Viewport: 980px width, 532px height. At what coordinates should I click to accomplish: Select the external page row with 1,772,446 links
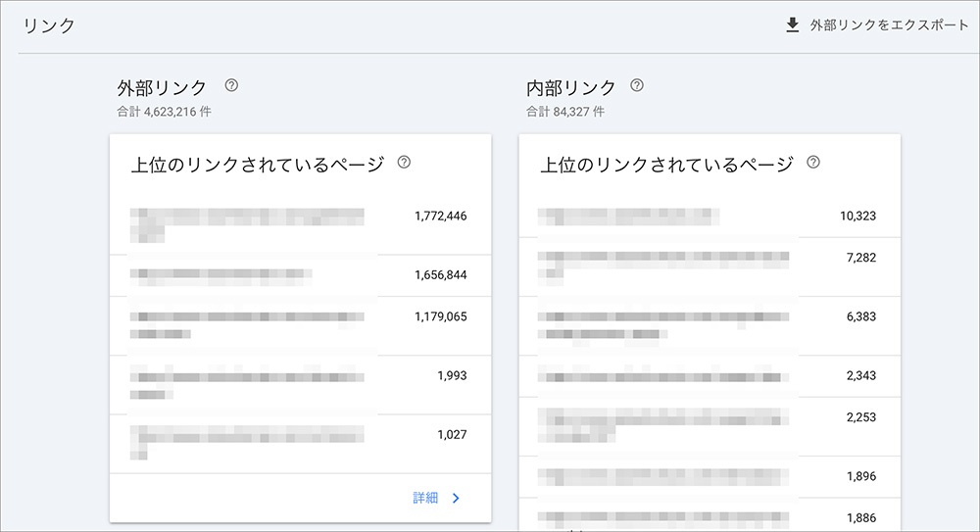(300, 224)
